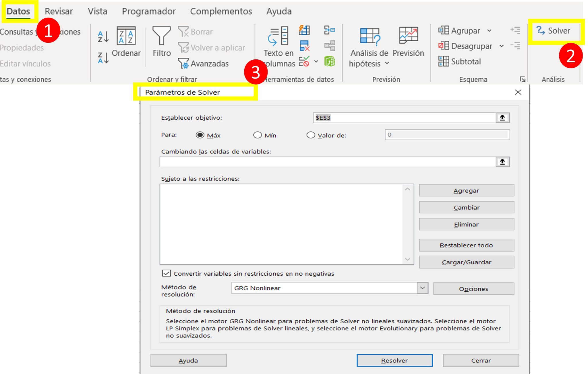Image resolution: width=588 pixels, height=374 pixels.
Task: Click the Previsión forecast sheet icon
Action: tap(408, 36)
